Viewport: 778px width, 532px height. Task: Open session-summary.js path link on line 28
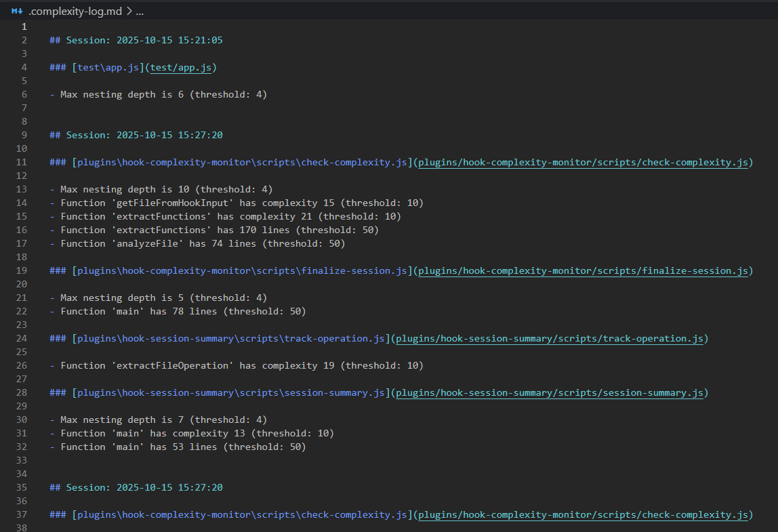point(549,393)
